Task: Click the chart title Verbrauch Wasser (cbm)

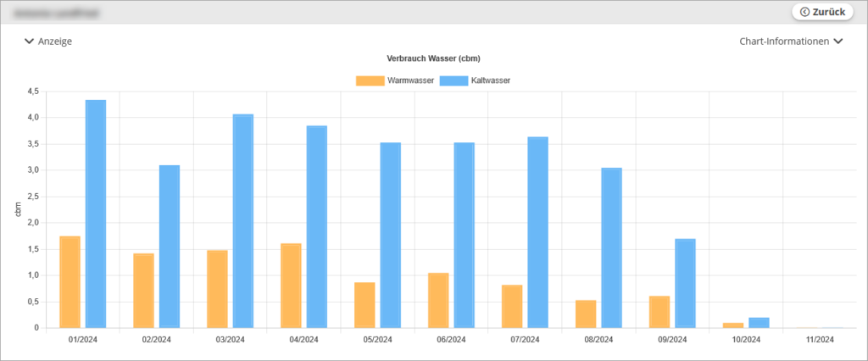Action: coord(433,58)
